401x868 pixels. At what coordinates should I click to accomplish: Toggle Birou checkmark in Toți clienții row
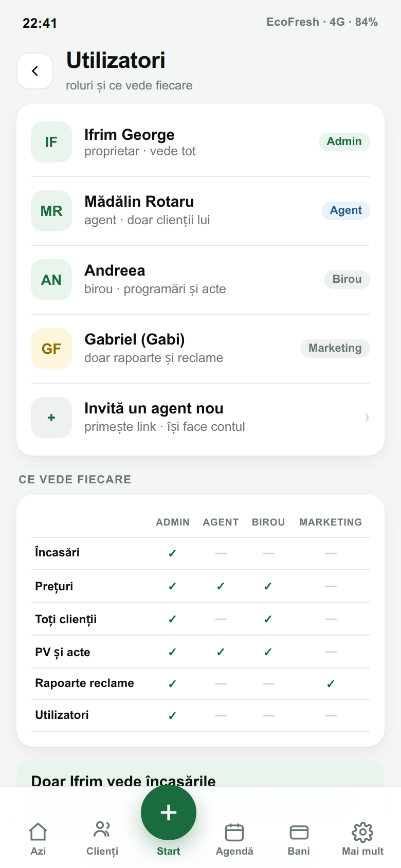click(x=268, y=619)
